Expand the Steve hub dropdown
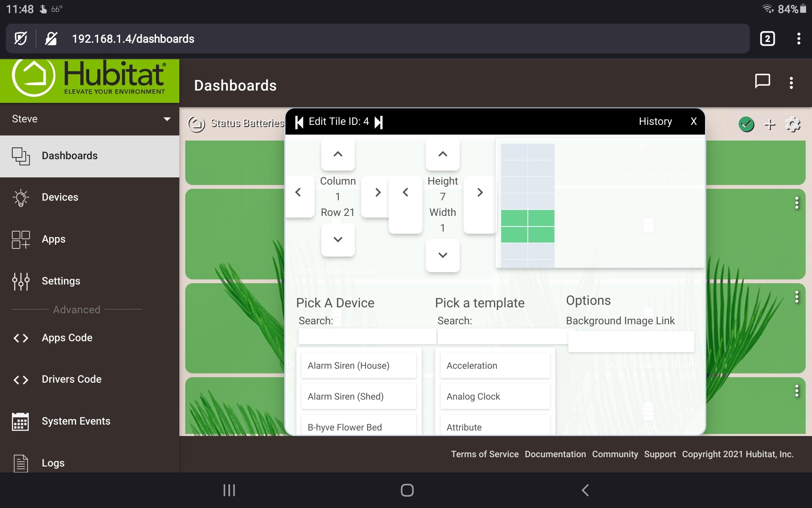Screen dimensions: 812x508 tap(167, 119)
